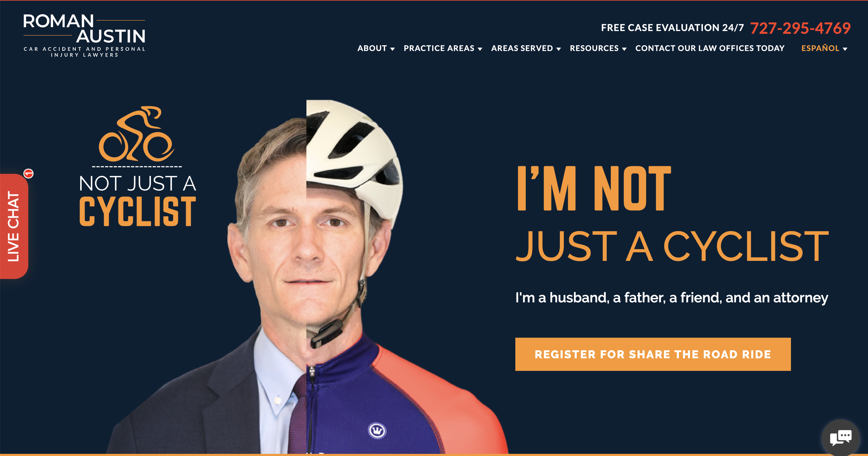Viewport: 868px width, 456px height.
Task: Click the Roman Austin logo
Action: point(84,35)
